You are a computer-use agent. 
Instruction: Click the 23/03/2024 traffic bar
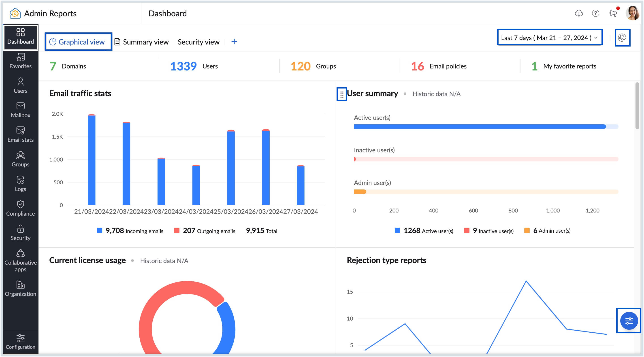(x=161, y=181)
